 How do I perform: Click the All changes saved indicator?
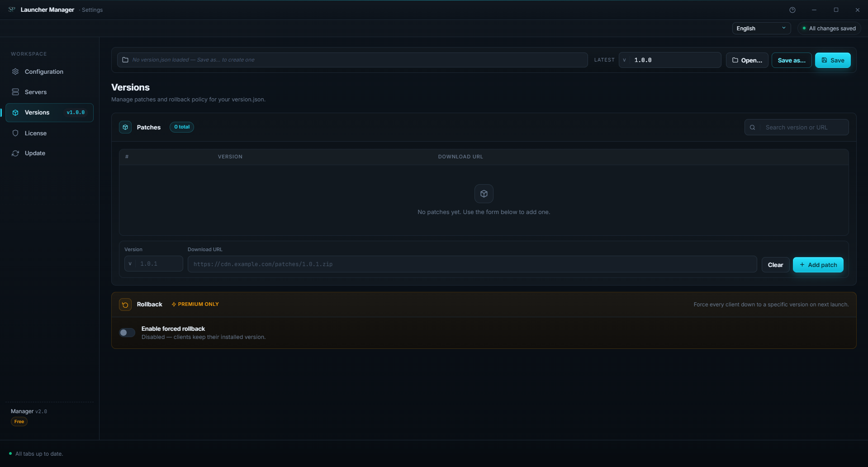[x=829, y=28]
